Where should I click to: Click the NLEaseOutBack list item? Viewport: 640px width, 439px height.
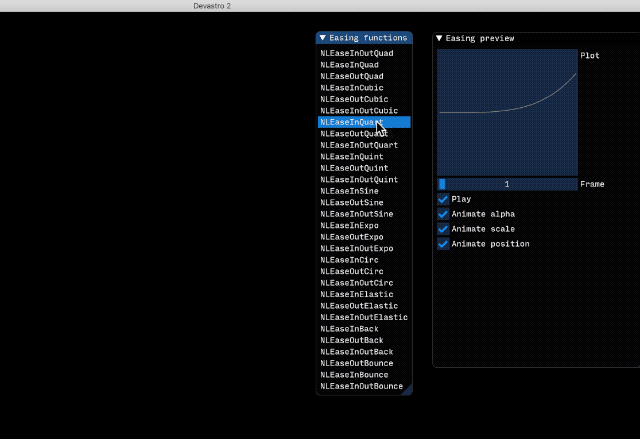tap(351, 340)
